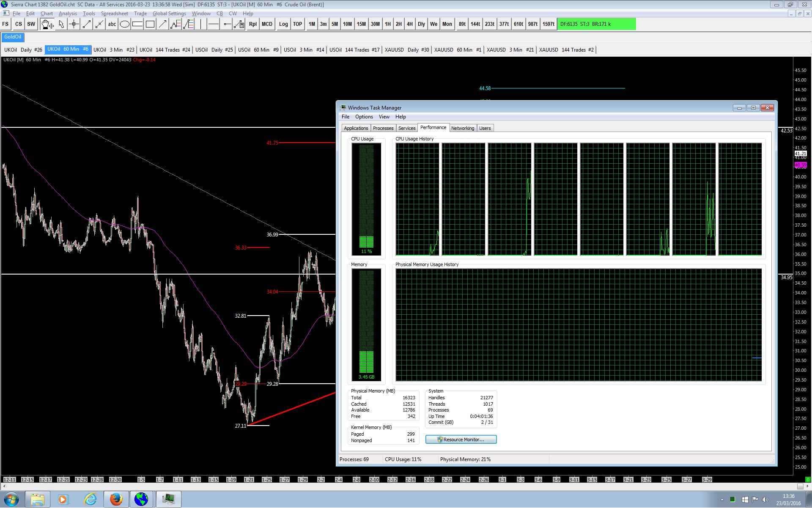The image size is (812, 511).
Task: Select the pointer arrow tool
Action: tap(61, 24)
